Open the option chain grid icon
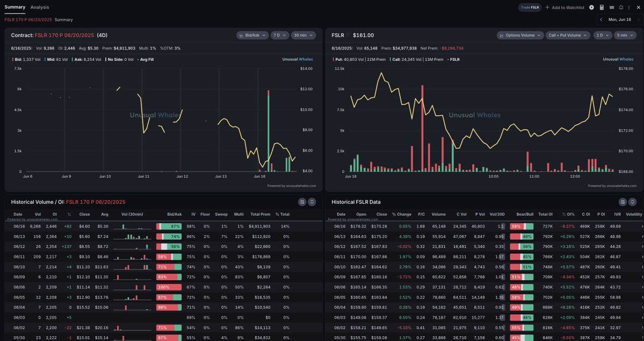This screenshot has width=644, height=341. (612, 8)
